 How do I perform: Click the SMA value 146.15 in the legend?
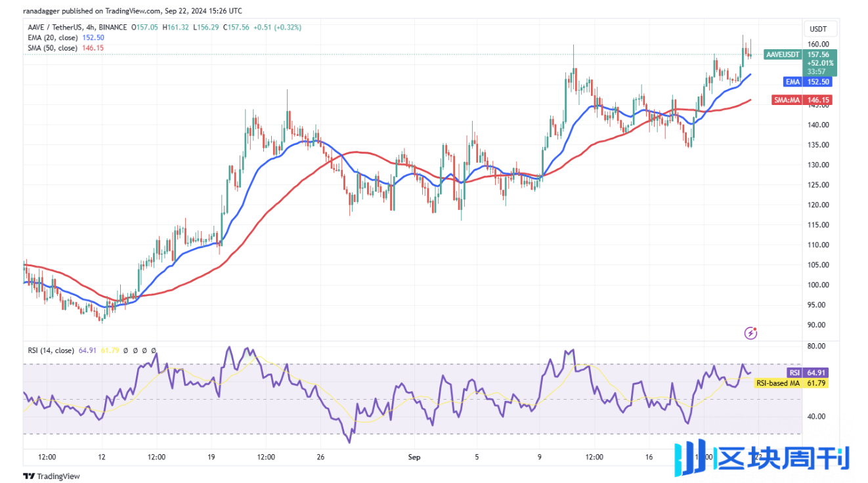point(92,48)
